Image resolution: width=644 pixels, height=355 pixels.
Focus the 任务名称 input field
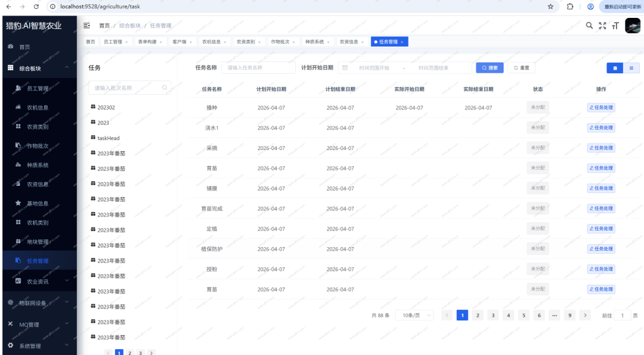pos(258,68)
